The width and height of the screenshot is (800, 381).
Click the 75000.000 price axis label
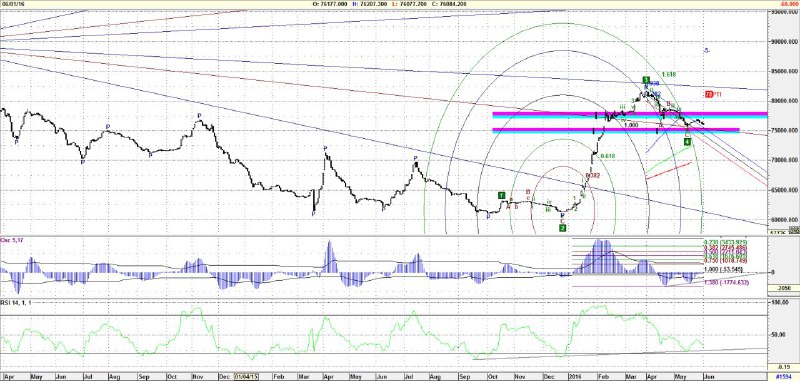pyautogui.click(x=784, y=130)
